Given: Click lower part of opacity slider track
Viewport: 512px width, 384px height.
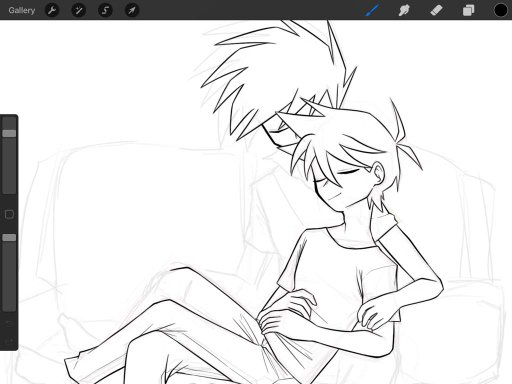Looking at the screenshot, I should point(9,287).
